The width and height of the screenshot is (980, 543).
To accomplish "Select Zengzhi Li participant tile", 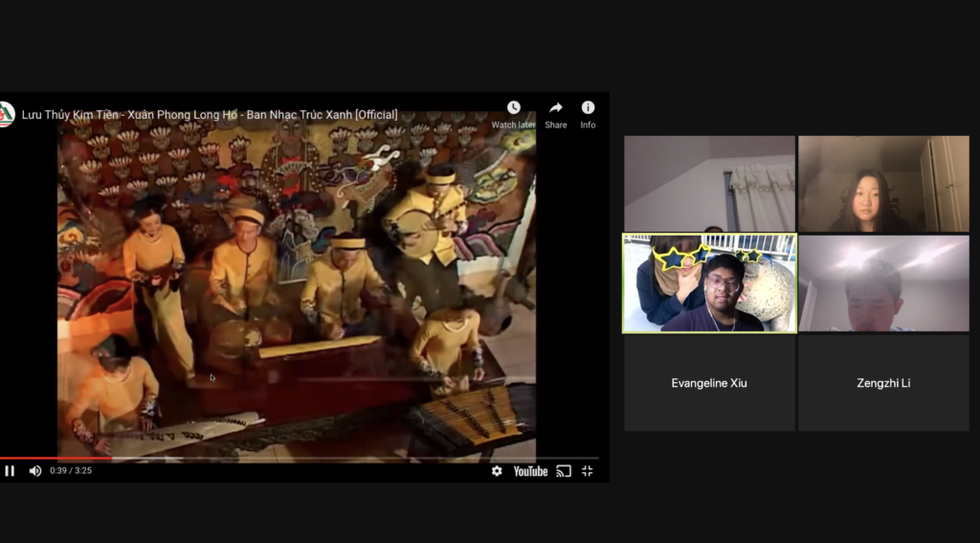I will [883, 383].
